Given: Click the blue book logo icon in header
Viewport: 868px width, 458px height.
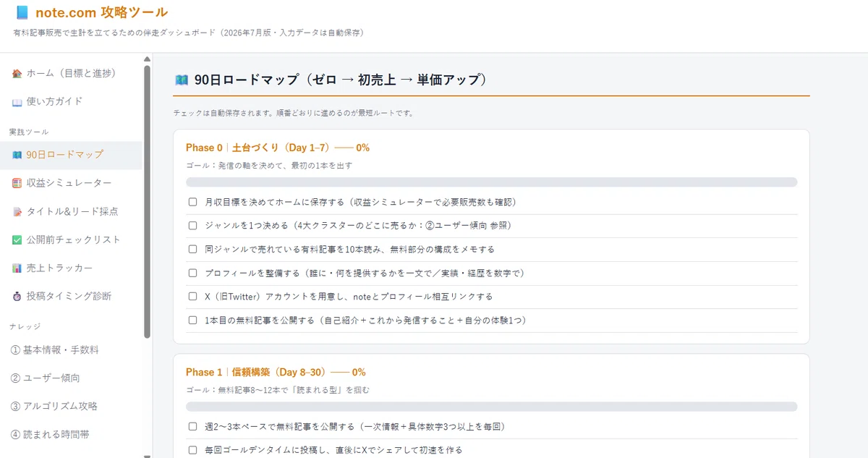Looking at the screenshot, I should 22,12.
